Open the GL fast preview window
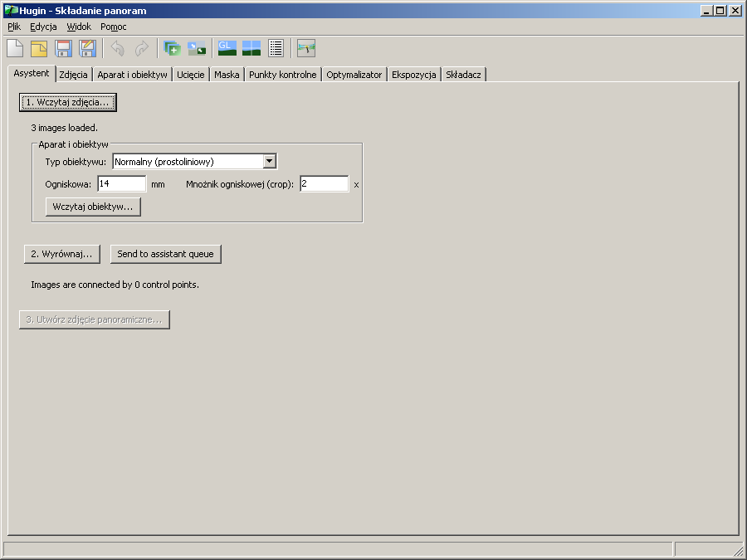Screen dimensions: 747x560 point(227,48)
